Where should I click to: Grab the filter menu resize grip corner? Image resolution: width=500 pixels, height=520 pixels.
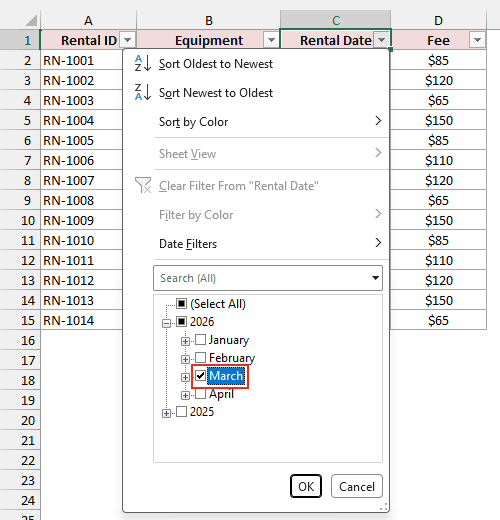383,507
